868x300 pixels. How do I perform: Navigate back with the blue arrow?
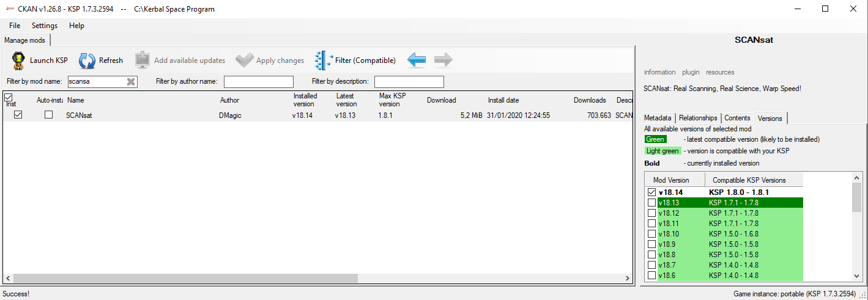(x=417, y=60)
